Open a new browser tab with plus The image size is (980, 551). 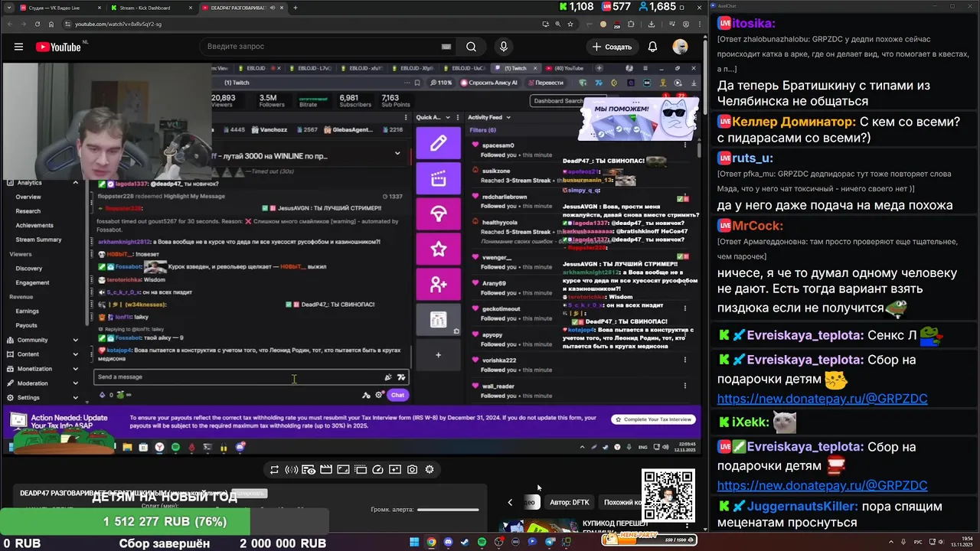tap(296, 8)
